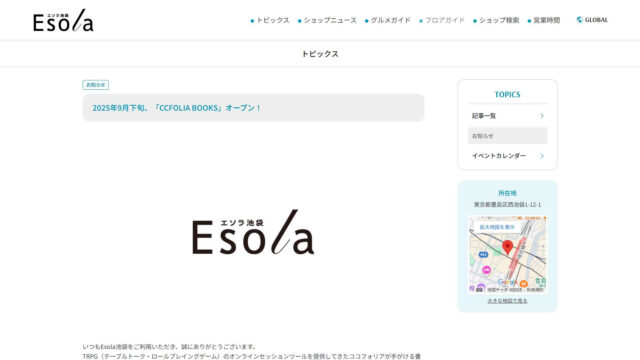Click the chevron next to 記事一覧
The height and width of the screenshot is (360, 640).
(542, 116)
